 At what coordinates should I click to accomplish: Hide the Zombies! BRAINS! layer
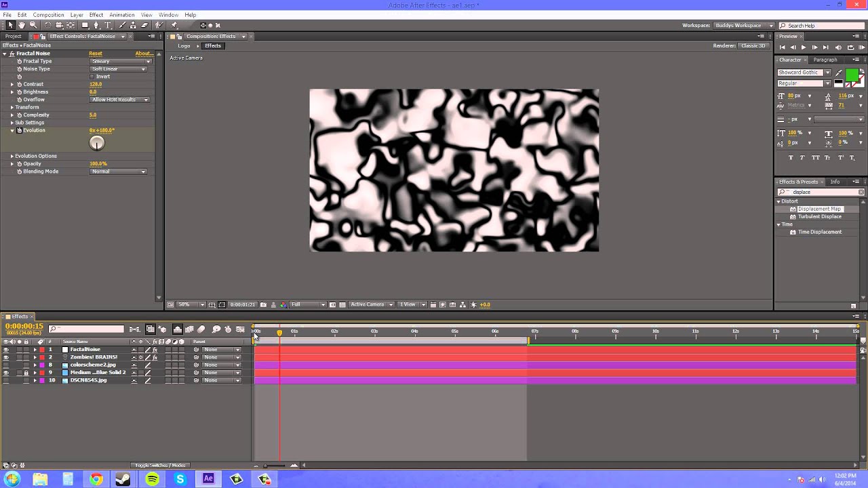[x=6, y=357]
